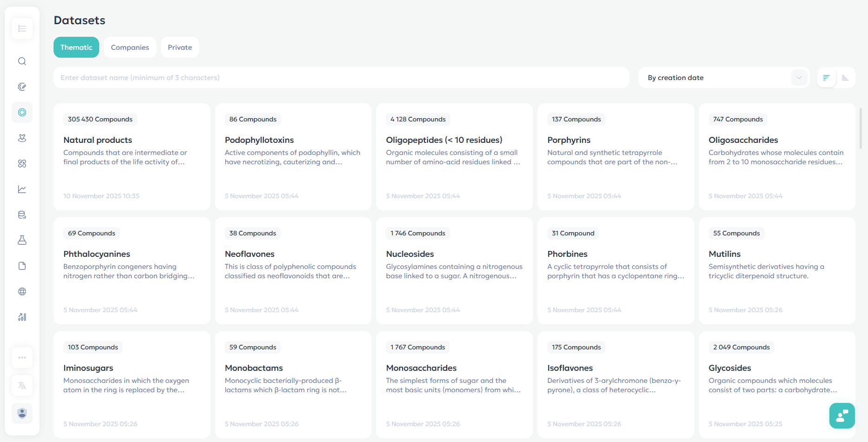
Task: Select the Thematic tab
Action: [x=76, y=47]
